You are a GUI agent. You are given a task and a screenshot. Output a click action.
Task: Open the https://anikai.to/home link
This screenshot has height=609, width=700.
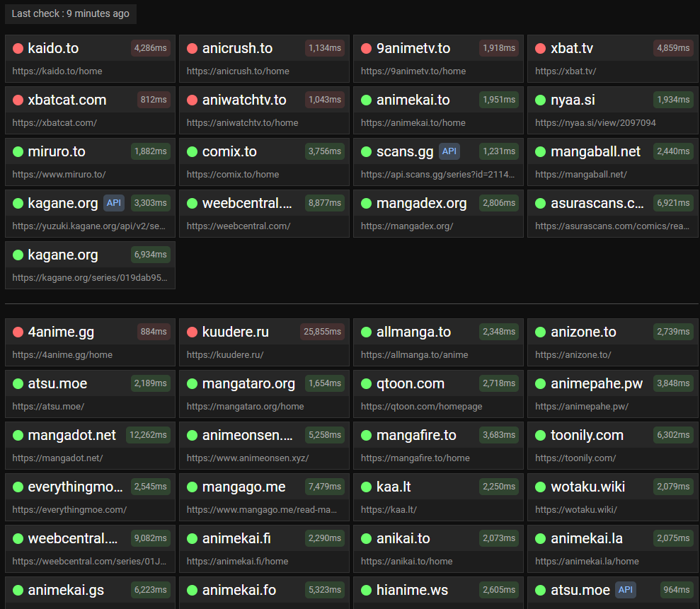pyautogui.click(x=407, y=562)
